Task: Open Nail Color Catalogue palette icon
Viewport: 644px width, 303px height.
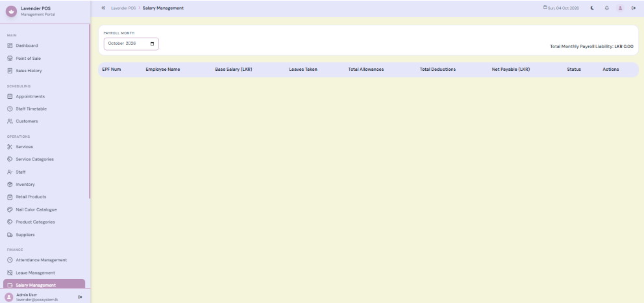Action: pyautogui.click(x=10, y=209)
